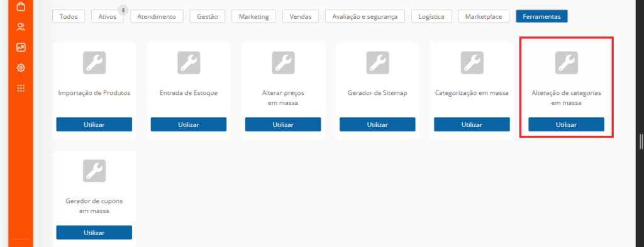Click the Entrada de Estoque wrench icon
Viewport: 644px width, 247px height.
189,63
